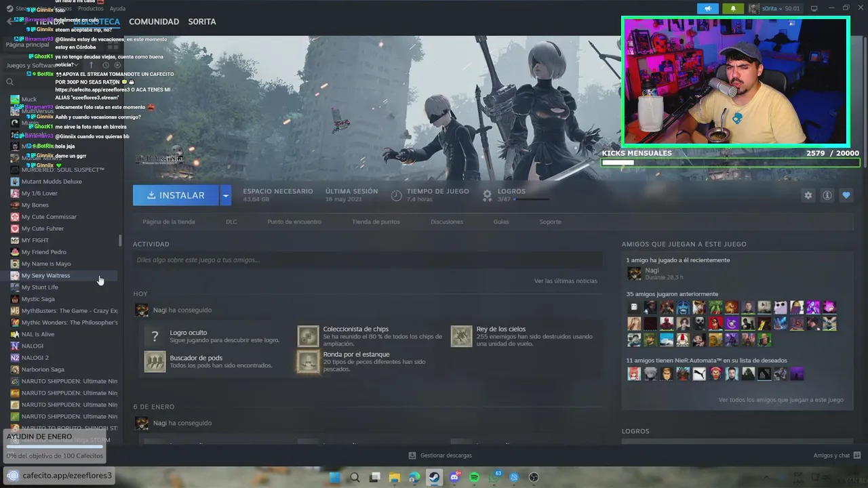The image size is (868, 488).
Task: Open the DLC tab
Action: pyautogui.click(x=231, y=222)
